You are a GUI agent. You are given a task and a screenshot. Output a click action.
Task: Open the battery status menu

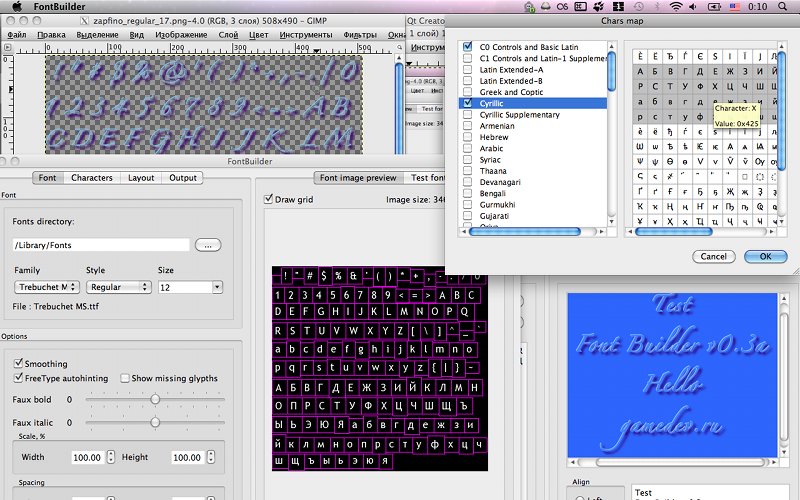coord(714,7)
